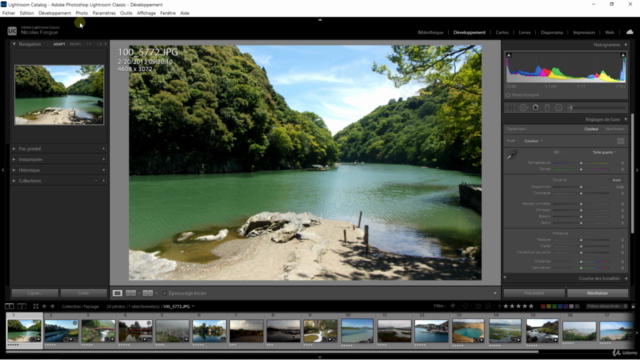
Task: Click the cloud sync status icon
Action: 630,32
